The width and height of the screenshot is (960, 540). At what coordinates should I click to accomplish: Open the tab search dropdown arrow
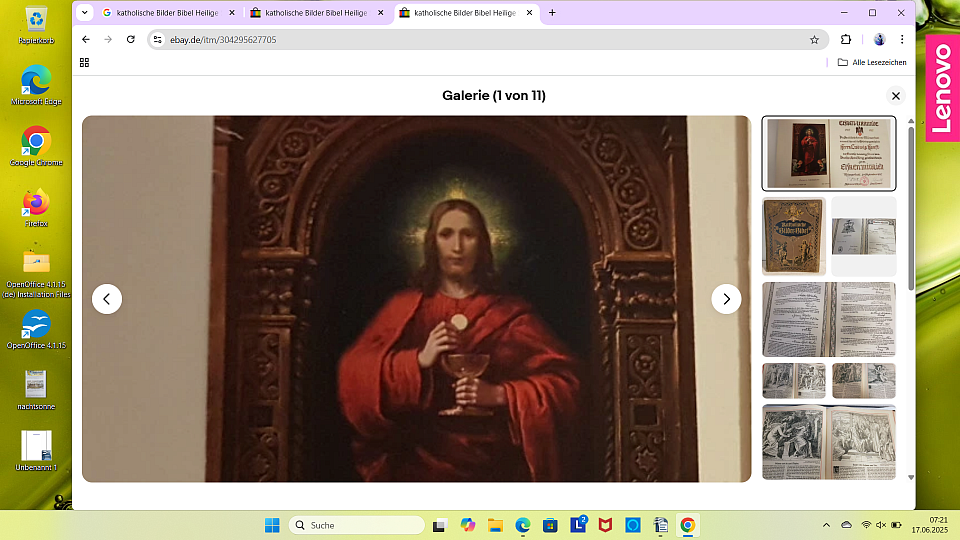coord(84,12)
